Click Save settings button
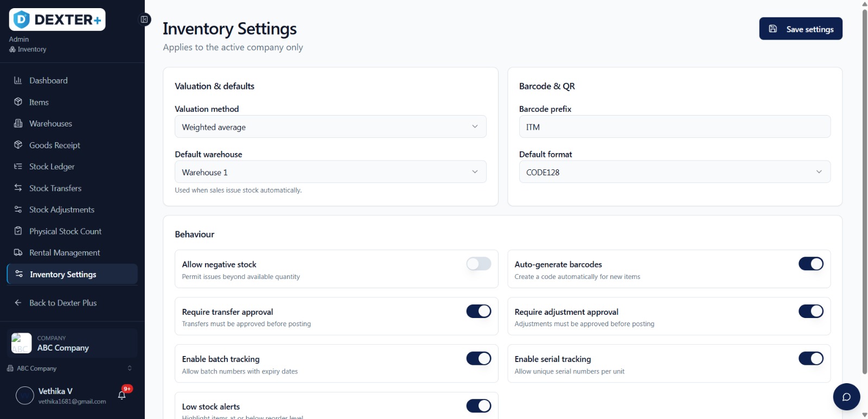The width and height of the screenshot is (868, 419). 801,29
